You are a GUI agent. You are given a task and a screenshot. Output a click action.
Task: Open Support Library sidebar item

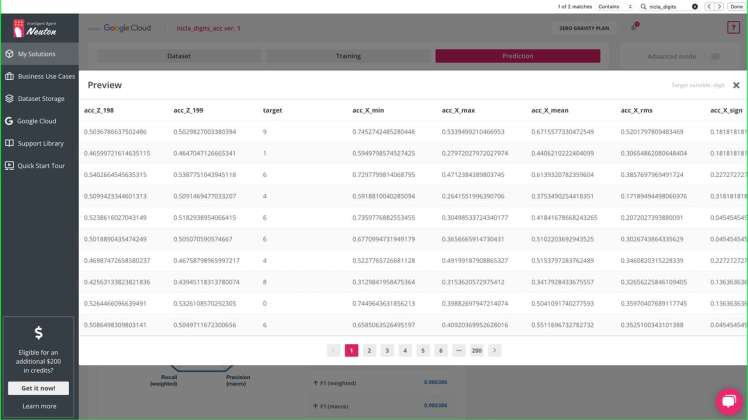click(x=40, y=143)
